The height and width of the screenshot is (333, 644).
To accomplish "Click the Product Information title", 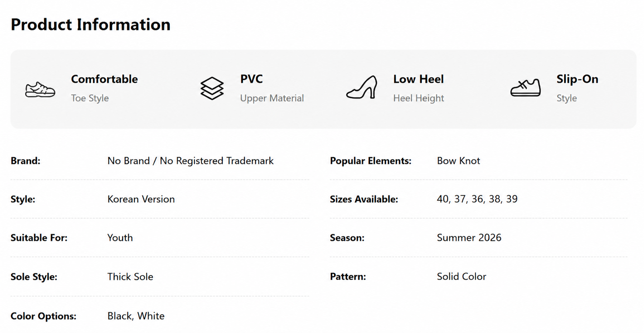I will [x=90, y=24].
